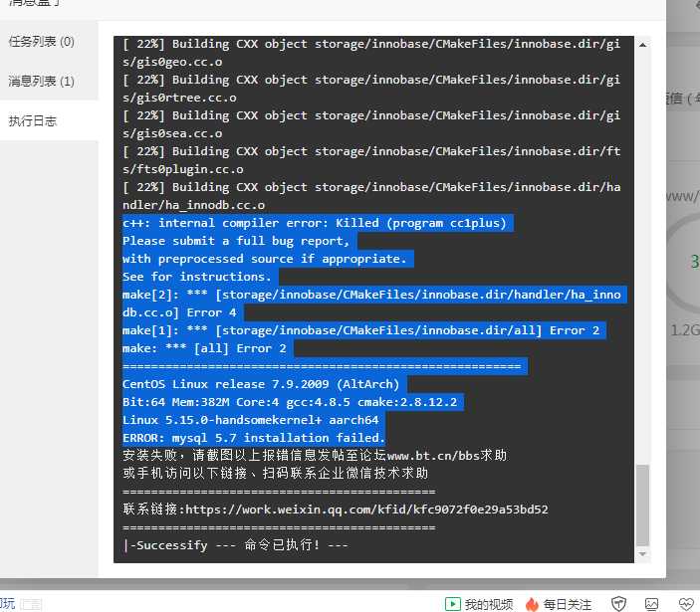Click 'ERROR: mysql 5.7 installation failed.' line
Image resolution: width=700 pixels, height=612 pixels.
pyautogui.click(x=254, y=438)
